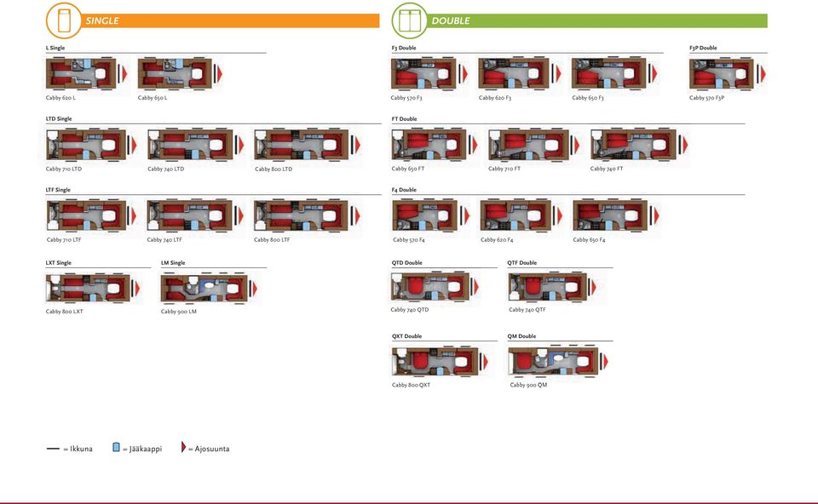Click the 'LTD Single' section heading

tap(59, 118)
